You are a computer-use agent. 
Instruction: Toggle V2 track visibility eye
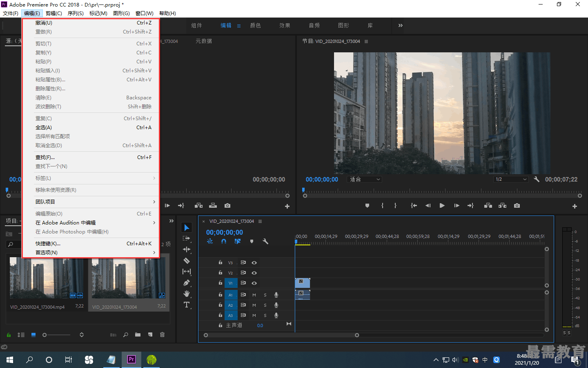(x=254, y=273)
